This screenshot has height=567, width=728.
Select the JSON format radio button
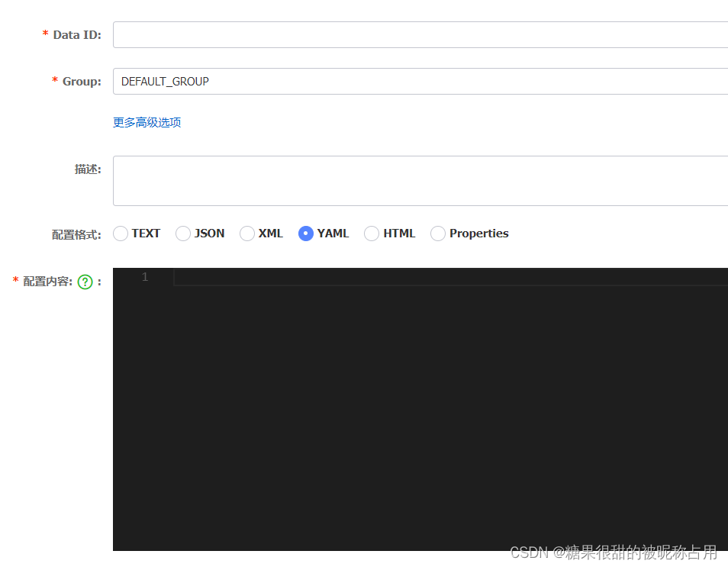[x=183, y=234]
